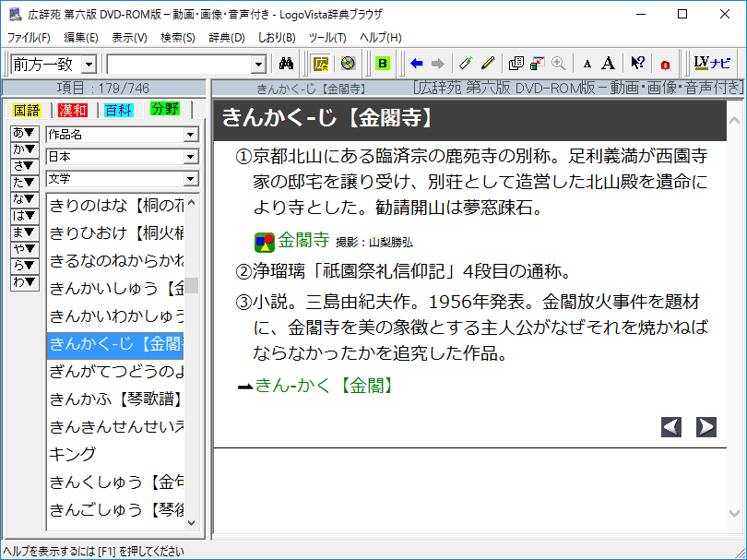747x560 pixels.
Task: Open the 作品名 category dropdown
Action: tap(191, 135)
